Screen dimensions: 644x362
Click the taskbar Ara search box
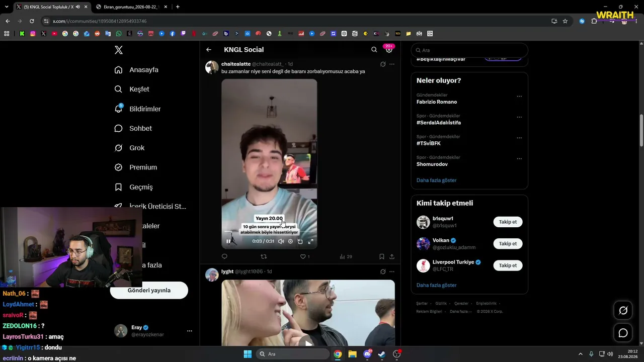(x=293, y=354)
